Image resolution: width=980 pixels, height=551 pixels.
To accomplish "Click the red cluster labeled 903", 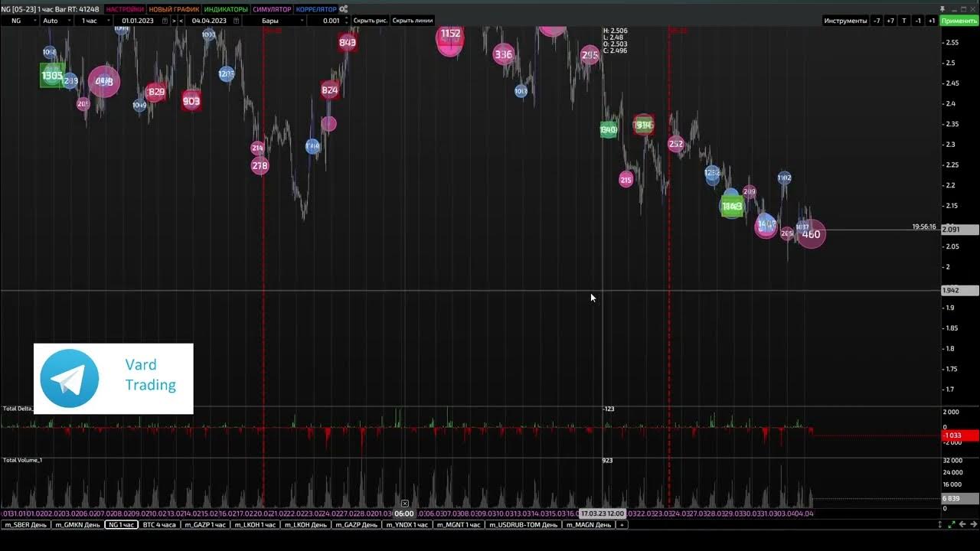I will tap(191, 101).
